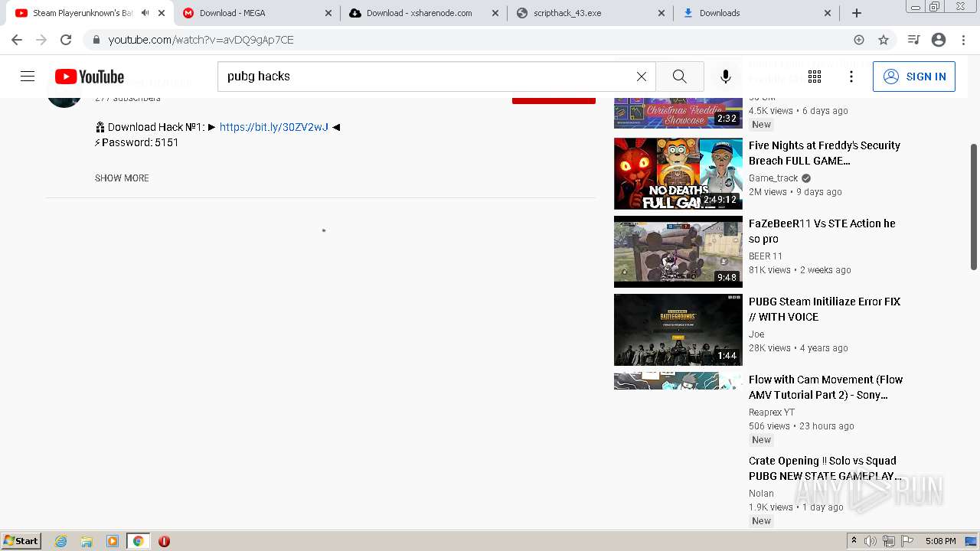
Task: Open the BEER 11 channel name
Action: (x=766, y=256)
